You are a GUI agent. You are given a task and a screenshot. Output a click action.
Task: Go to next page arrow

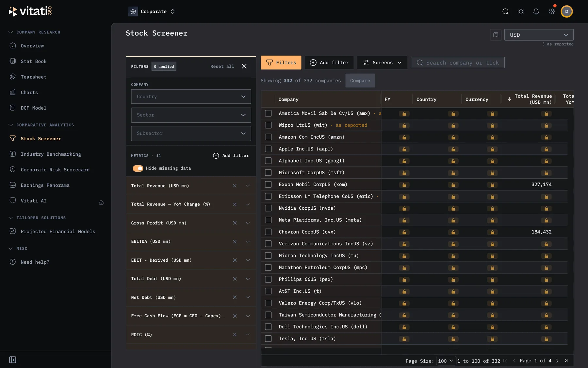pyautogui.click(x=557, y=360)
